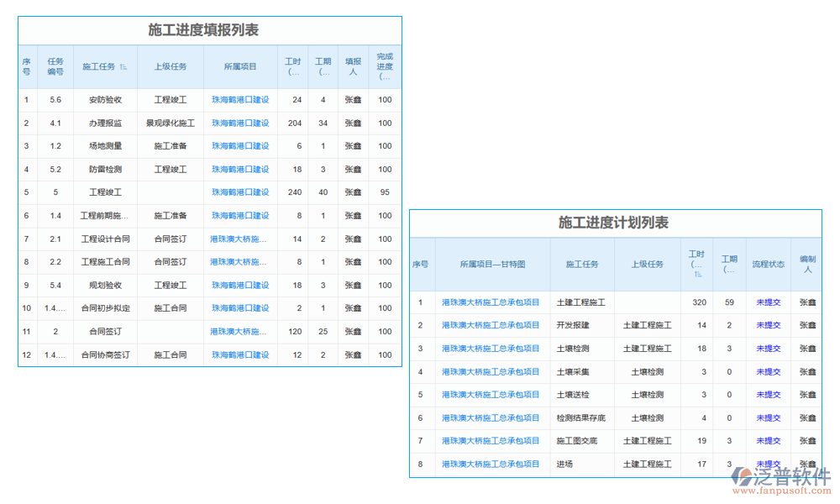Screen dimensions: 840x504
Task: Click the 上级任务 header in fill-in table
Action: [x=171, y=66]
